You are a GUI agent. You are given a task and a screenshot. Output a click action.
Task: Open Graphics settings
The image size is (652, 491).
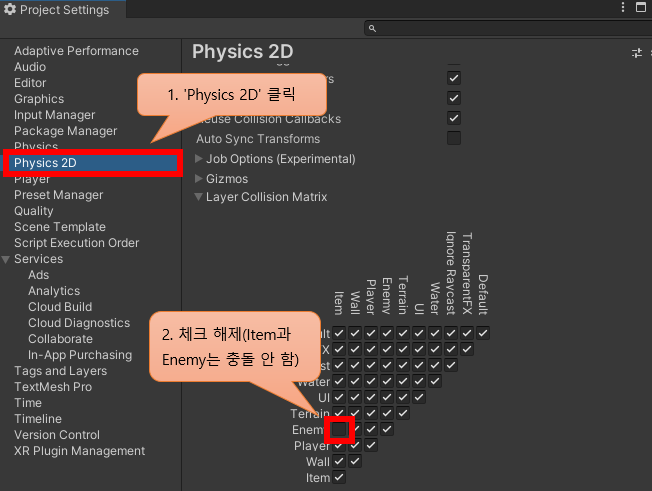click(39, 99)
